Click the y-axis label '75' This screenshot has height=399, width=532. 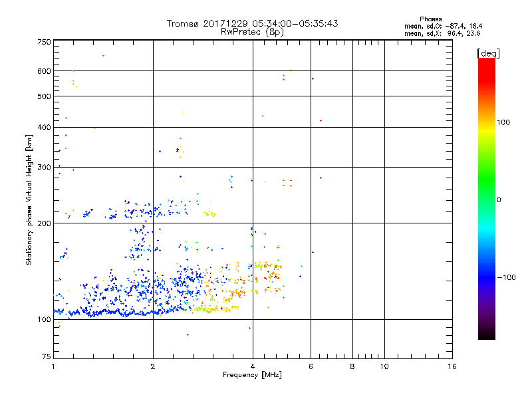[x=47, y=356]
